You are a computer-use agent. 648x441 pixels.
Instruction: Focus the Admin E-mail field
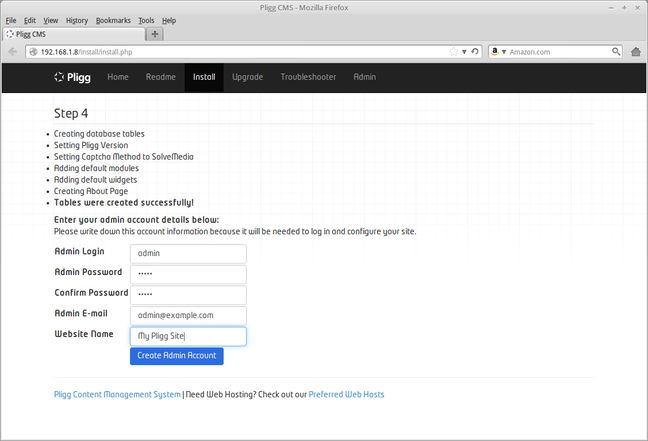point(188,315)
